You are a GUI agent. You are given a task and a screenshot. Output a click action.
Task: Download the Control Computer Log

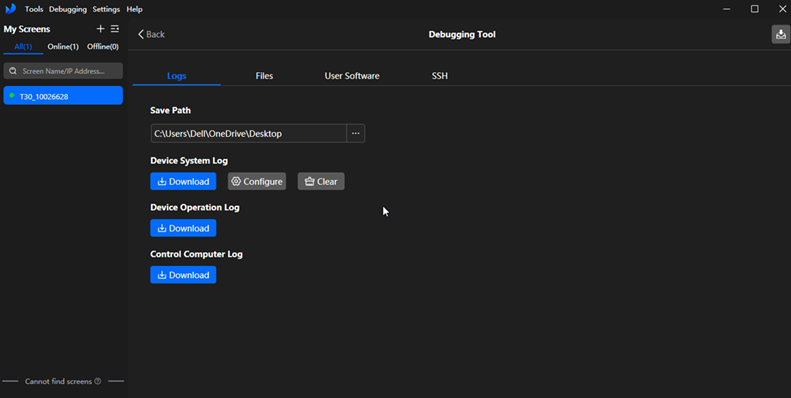coord(183,275)
